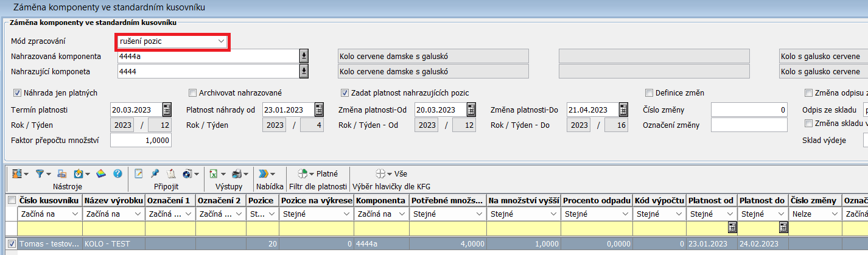Open the blue help question mark icon
This screenshot has height=255, width=868.
pyautogui.click(x=117, y=173)
